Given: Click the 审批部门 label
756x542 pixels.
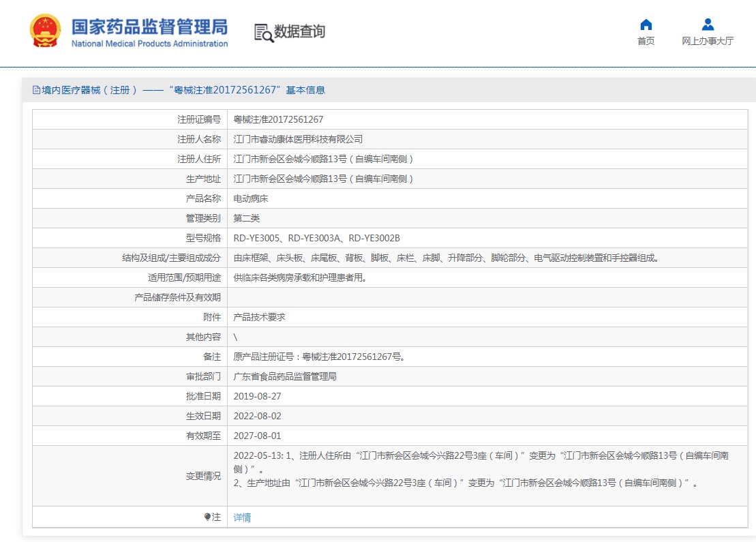Looking at the screenshot, I should [203, 376].
